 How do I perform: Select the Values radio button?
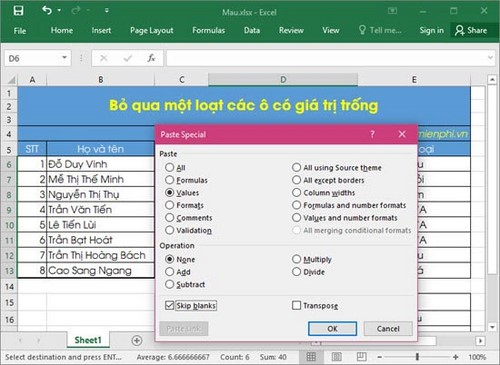170,193
